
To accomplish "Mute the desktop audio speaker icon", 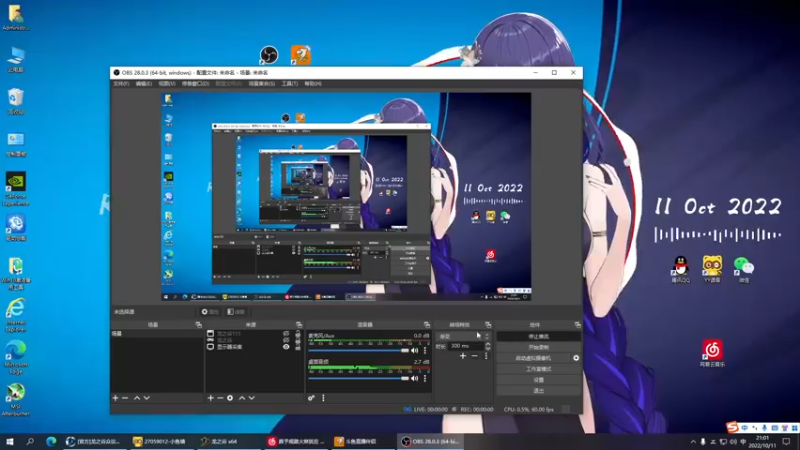I will 414,379.
